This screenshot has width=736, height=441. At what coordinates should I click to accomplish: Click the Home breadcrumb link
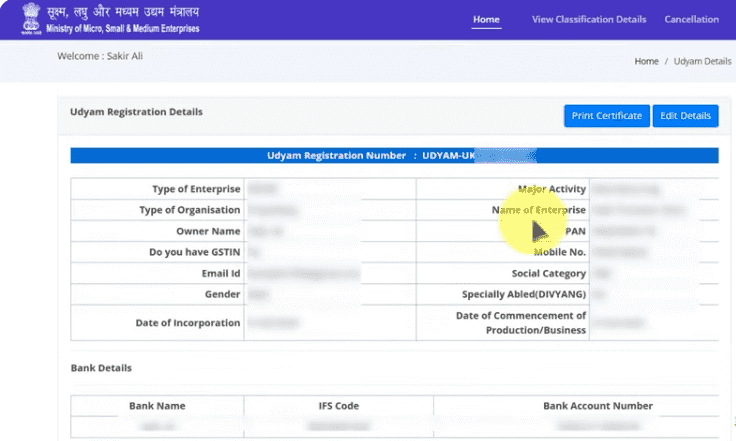pyautogui.click(x=646, y=61)
